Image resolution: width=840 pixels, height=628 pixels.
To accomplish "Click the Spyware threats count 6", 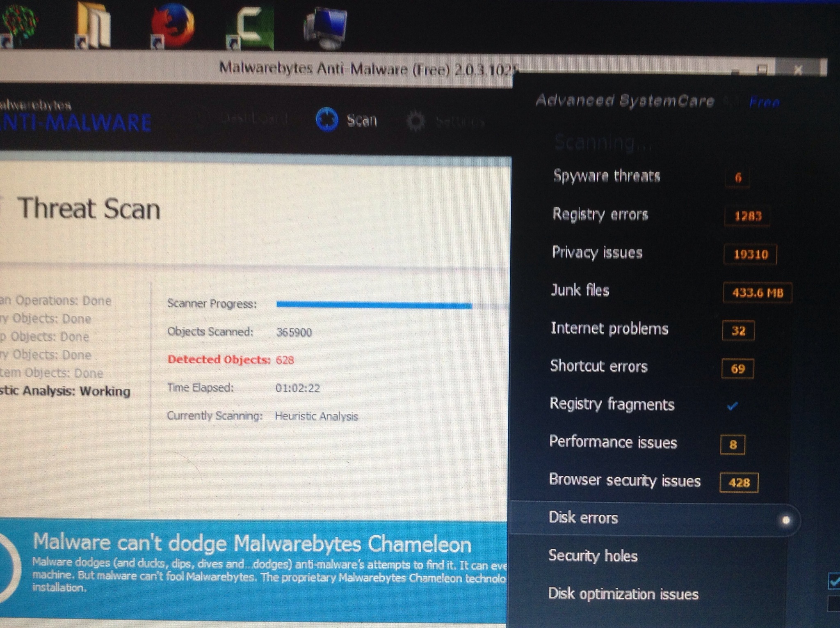I will (737, 177).
